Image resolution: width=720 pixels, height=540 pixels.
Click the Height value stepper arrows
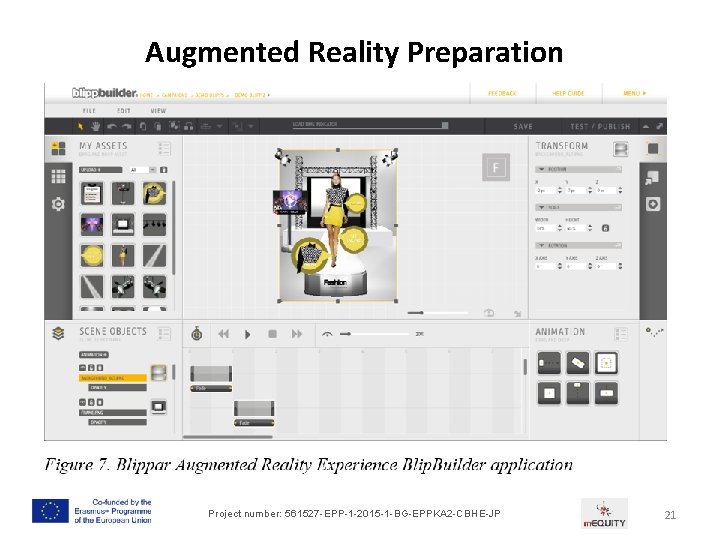[x=590, y=228]
